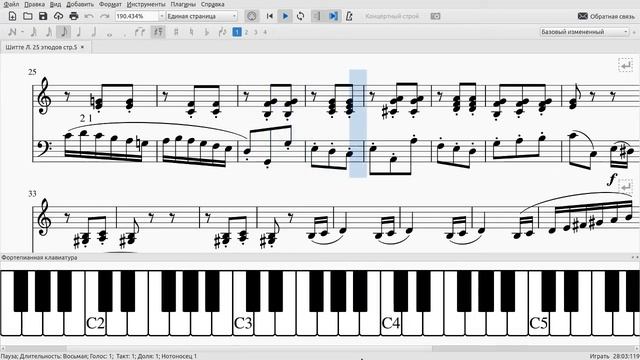
Task: Select voice 4
Action: coord(265,32)
